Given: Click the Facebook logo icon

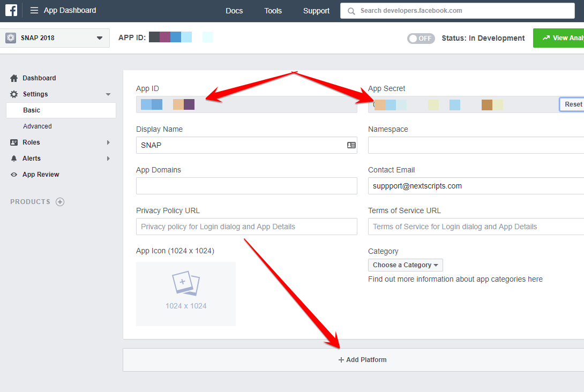Looking at the screenshot, I should [11, 10].
